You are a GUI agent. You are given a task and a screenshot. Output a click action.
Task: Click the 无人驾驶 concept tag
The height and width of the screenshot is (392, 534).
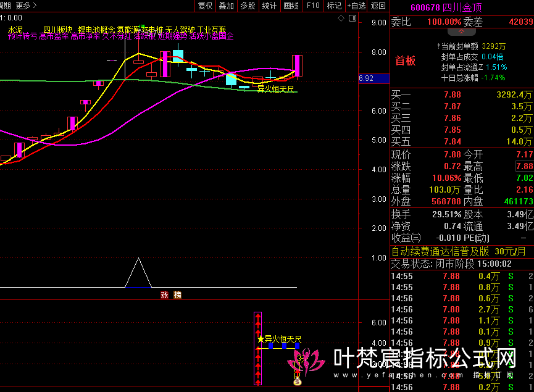(x=180, y=30)
